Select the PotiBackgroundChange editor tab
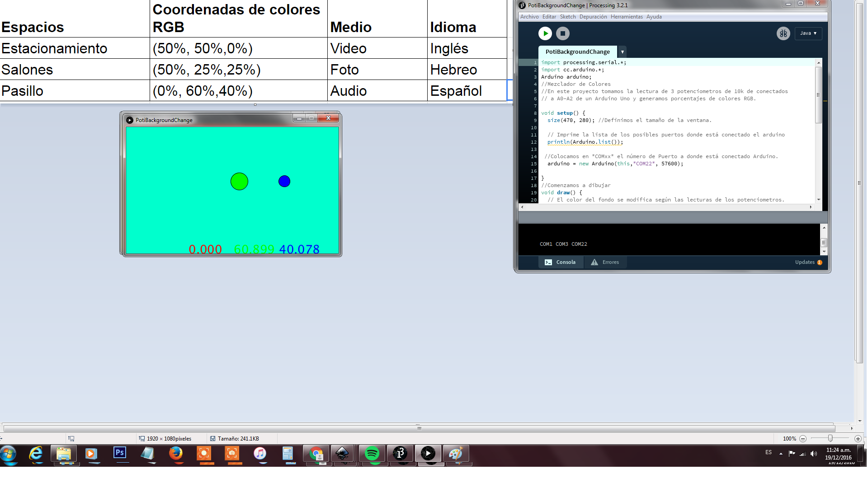Screen dimensions: 868x488 [577, 52]
